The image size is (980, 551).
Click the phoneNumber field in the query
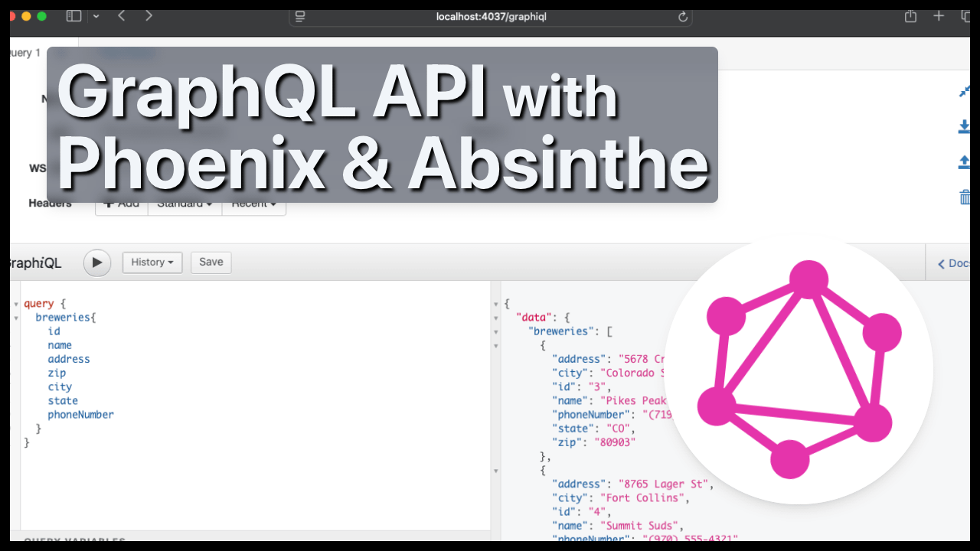pyautogui.click(x=80, y=414)
